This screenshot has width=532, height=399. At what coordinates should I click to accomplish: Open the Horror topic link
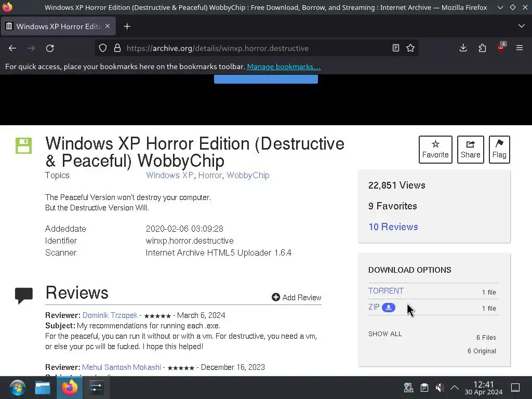coord(210,176)
